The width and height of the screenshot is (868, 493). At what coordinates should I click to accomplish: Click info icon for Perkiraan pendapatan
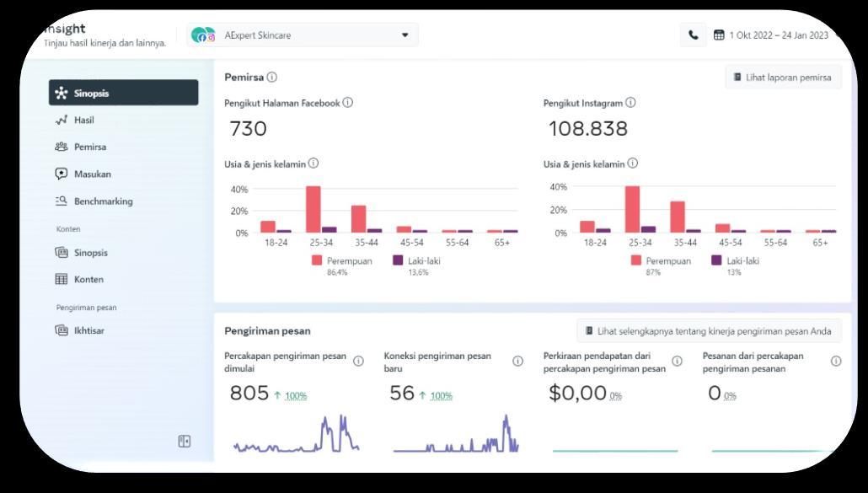[677, 361]
